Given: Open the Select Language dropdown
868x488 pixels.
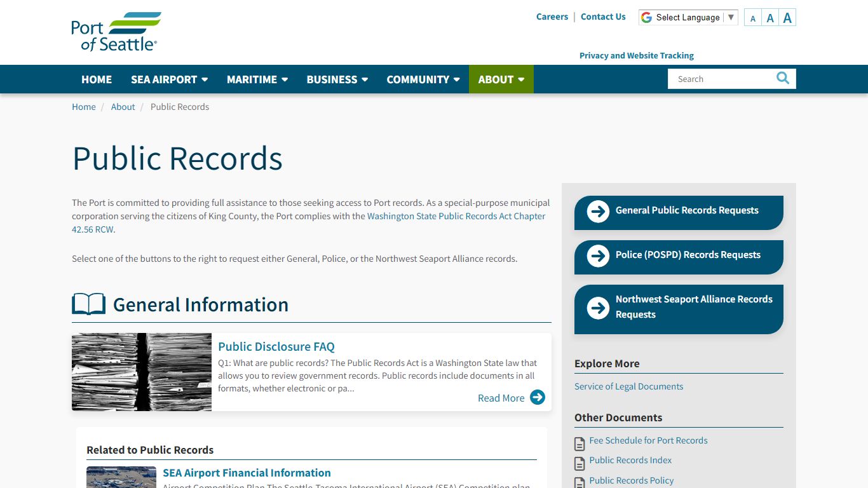Looking at the screenshot, I should point(688,18).
